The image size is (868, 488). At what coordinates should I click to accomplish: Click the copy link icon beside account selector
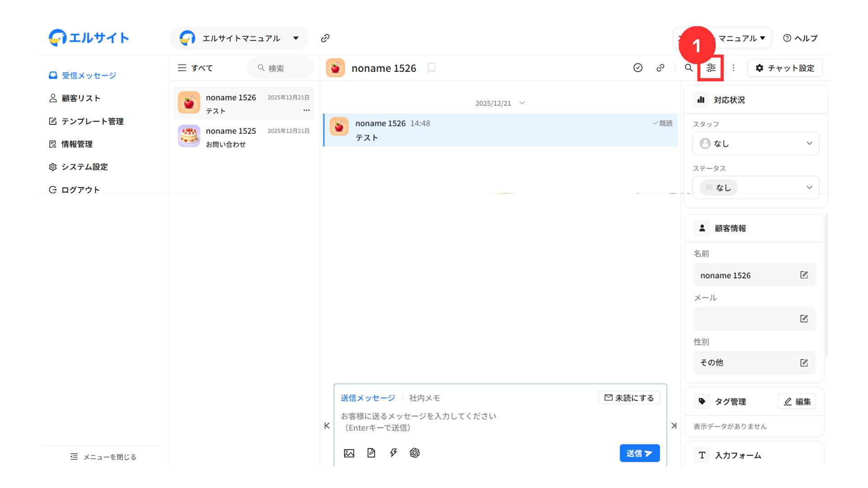[x=325, y=38]
